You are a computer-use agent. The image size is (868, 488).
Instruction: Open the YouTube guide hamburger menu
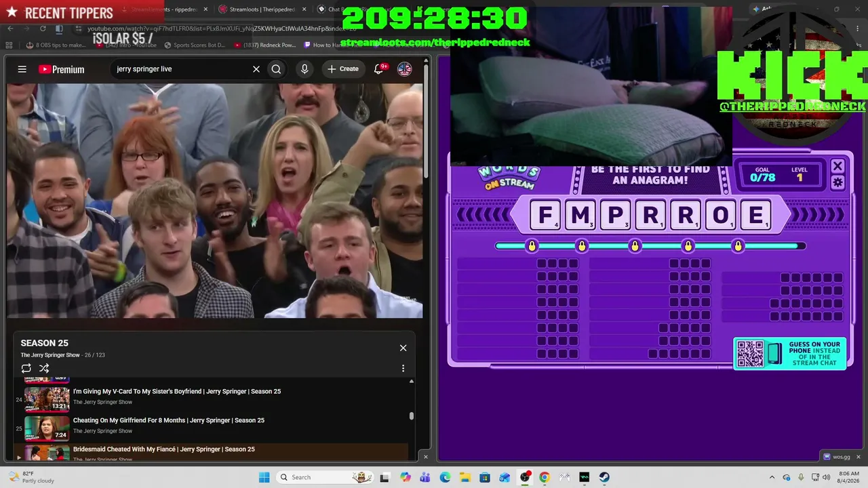(x=22, y=69)
